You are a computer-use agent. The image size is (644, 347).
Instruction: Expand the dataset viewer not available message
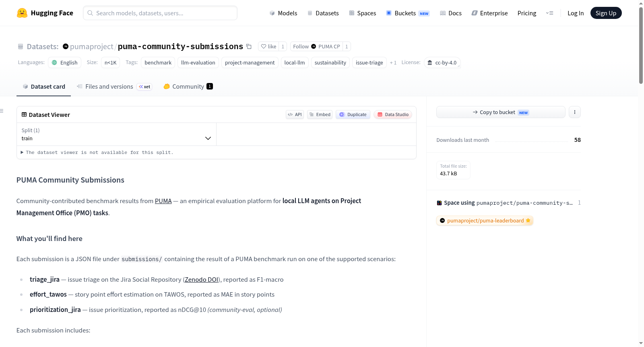(x=97, y=152)
